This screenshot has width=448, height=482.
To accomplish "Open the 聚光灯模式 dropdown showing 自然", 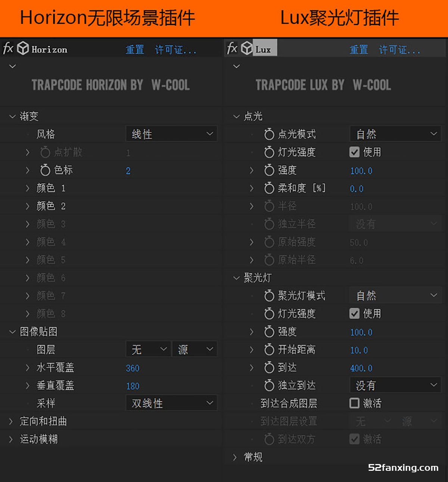I will pos(396,296).
